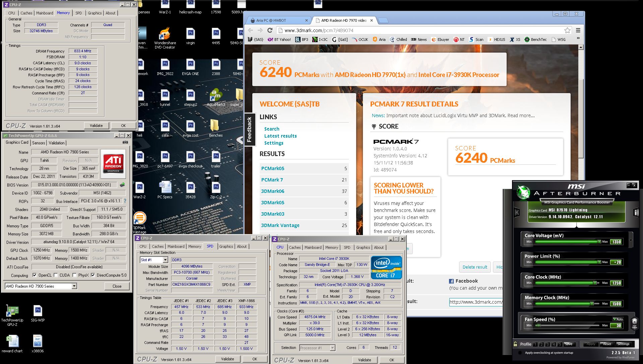The width and height of the screenshot is (643, 364).
Task: Reload the 3dmark.com page
Action: pyautogui.click(x=270, y=30)
